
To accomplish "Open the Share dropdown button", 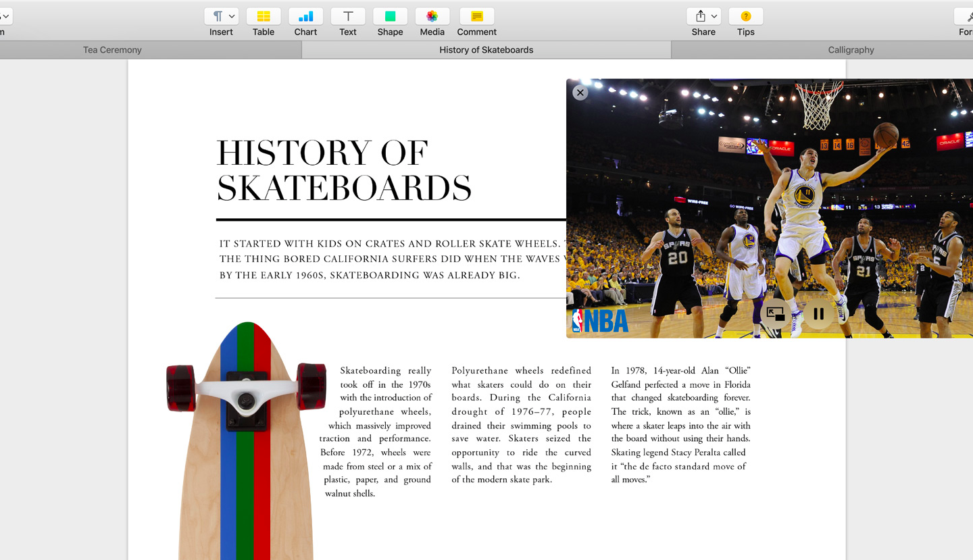I will (x=703, y=16).
